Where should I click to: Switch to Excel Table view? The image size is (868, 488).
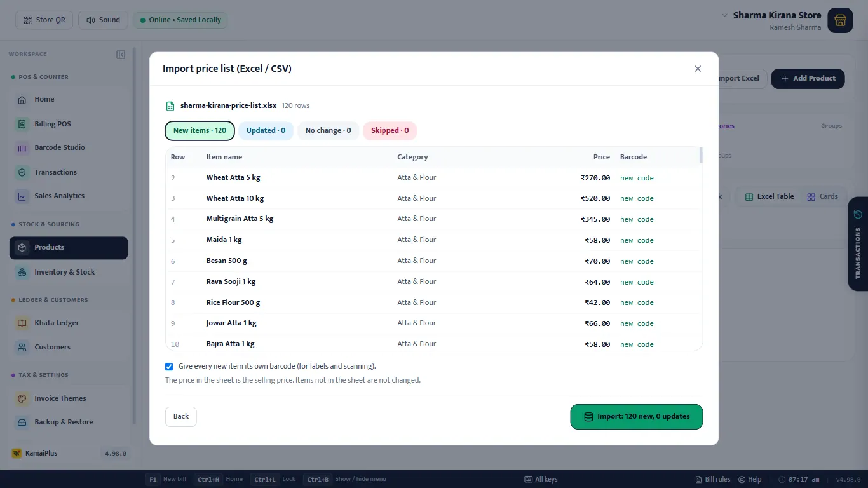(769, 197)
